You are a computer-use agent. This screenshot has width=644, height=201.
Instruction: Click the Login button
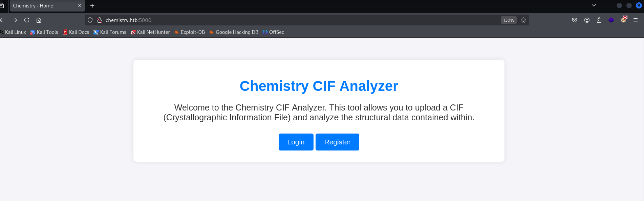[x=296, y=142]
